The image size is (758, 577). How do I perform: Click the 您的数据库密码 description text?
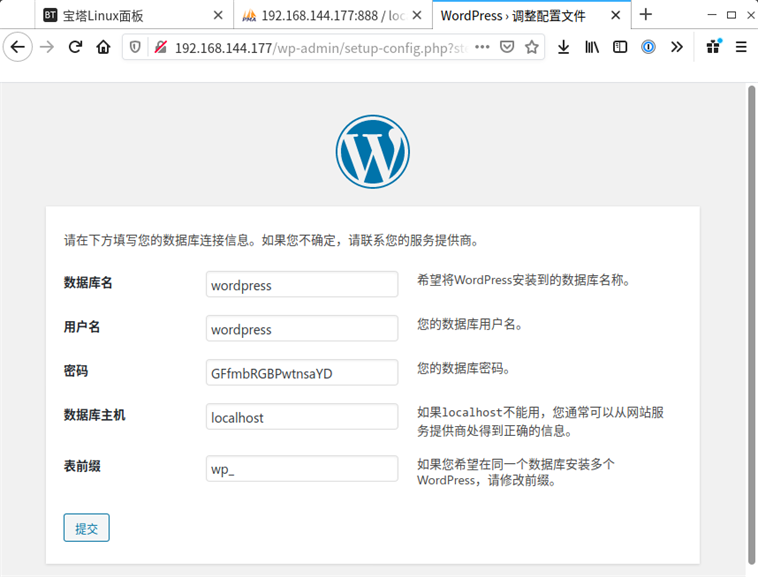(x=464, y=368)
